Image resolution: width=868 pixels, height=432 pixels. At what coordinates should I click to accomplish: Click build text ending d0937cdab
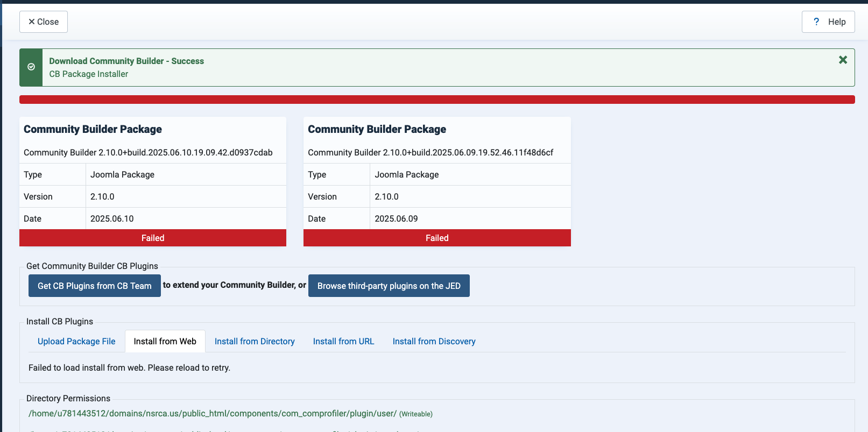pos(148,153)
